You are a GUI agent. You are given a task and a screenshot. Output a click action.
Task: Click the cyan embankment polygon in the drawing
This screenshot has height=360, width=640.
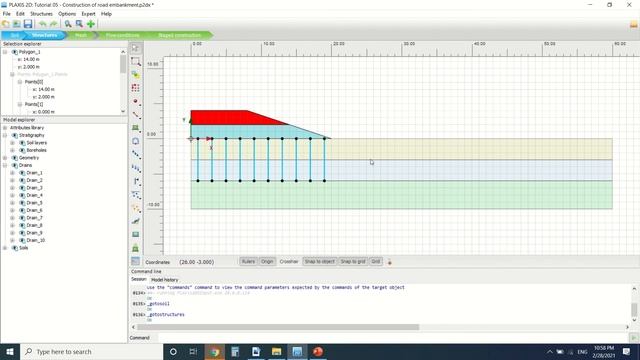[253, 131]
